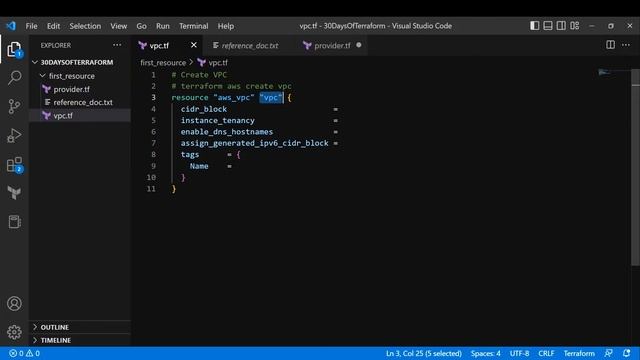Screen dimensions: 640x360
Task: Open the Terraform extension view icon
Action: tap(14, 193)
